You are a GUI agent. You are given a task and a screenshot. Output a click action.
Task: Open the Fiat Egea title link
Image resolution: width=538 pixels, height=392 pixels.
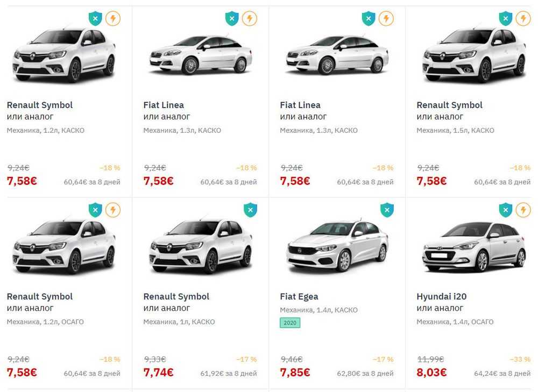click(299, 297)
